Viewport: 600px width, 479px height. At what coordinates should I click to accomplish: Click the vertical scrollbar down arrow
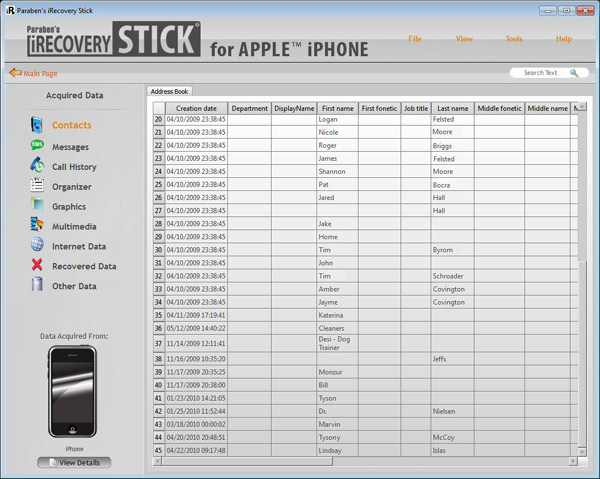coord(582,452)
